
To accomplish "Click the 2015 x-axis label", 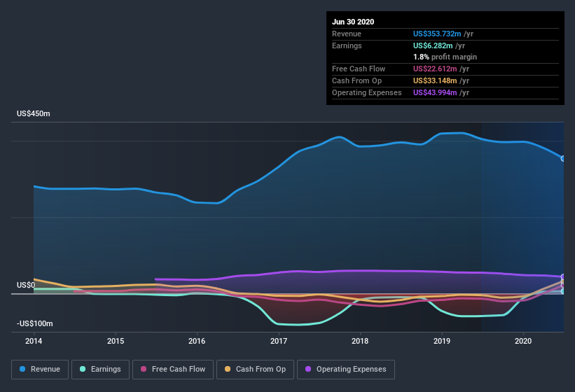I will coord(116,341).
